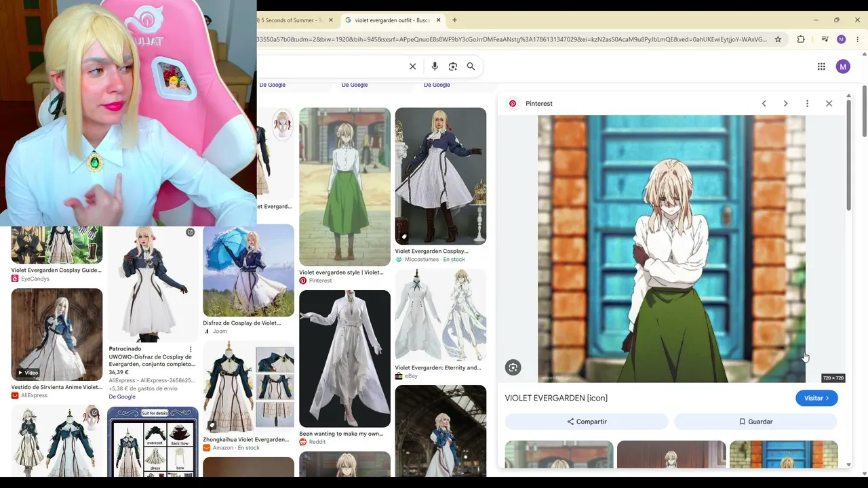Open the 'Suit for details' product image
Screen dimensions: 868x488
pyautogui.click(x=153, y=441)
